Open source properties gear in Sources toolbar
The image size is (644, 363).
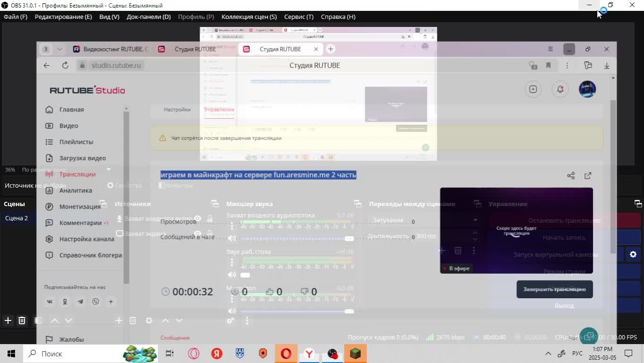tap(149, 320)
